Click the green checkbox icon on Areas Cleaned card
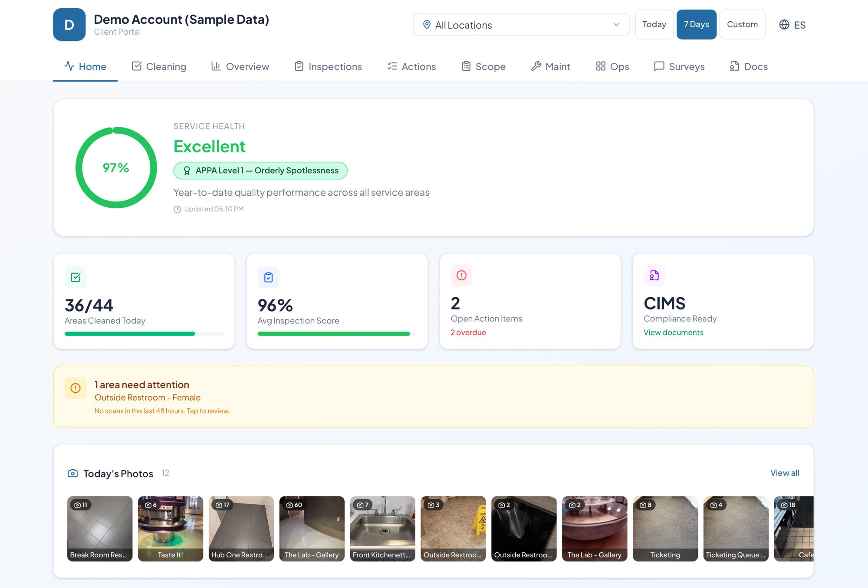Screen dimensions: 868x588 (76, 277)
